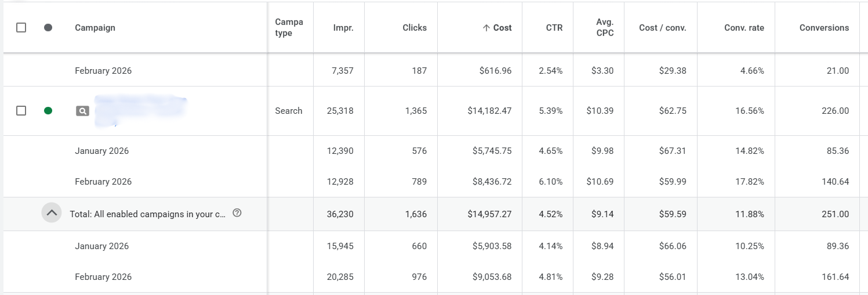Sort by the Impr. column header
This screenshot has width=868, height=295.
[343, 28]
